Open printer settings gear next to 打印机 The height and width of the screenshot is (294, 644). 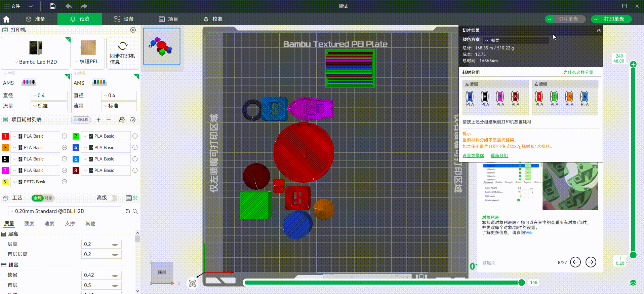pos(133,30)
